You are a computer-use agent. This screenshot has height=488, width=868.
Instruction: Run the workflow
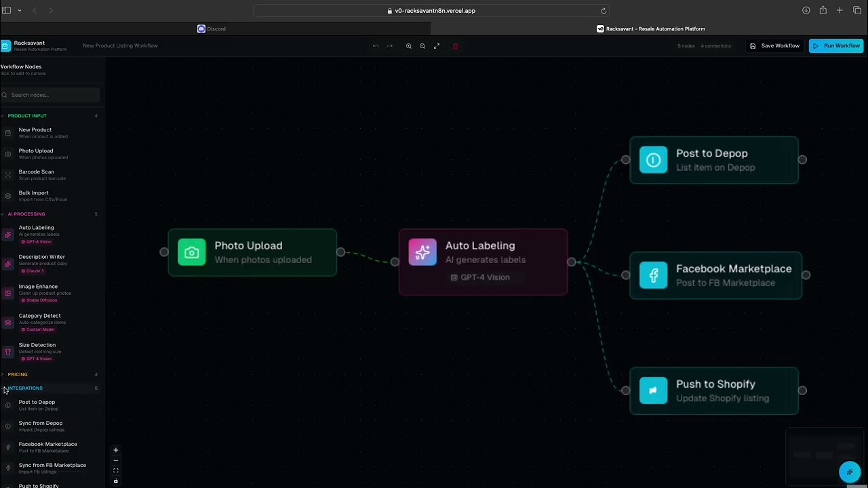point(836,46)
